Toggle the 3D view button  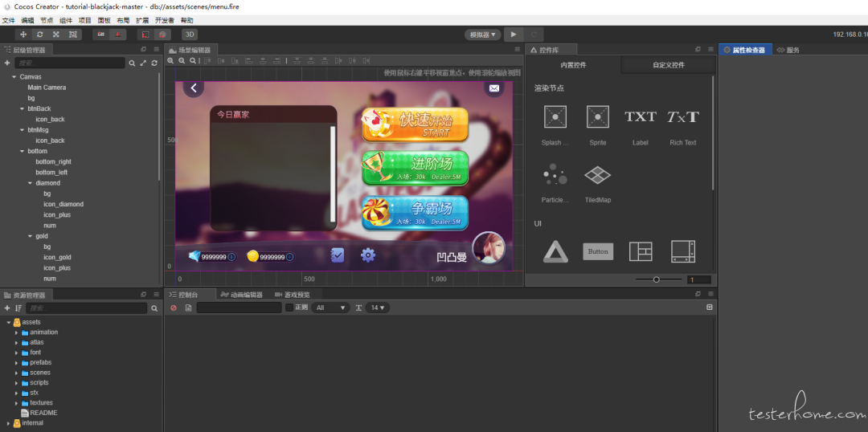(x=190, y=35)
